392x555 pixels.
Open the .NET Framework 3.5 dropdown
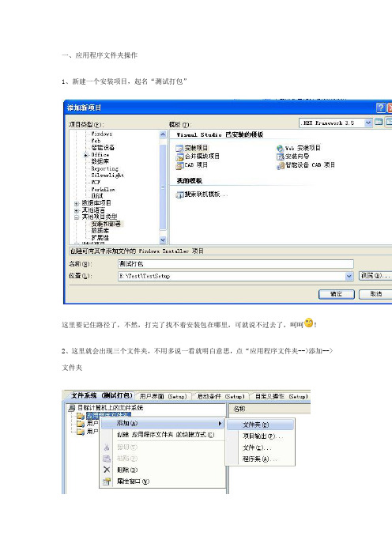click(x=368, y=123)
